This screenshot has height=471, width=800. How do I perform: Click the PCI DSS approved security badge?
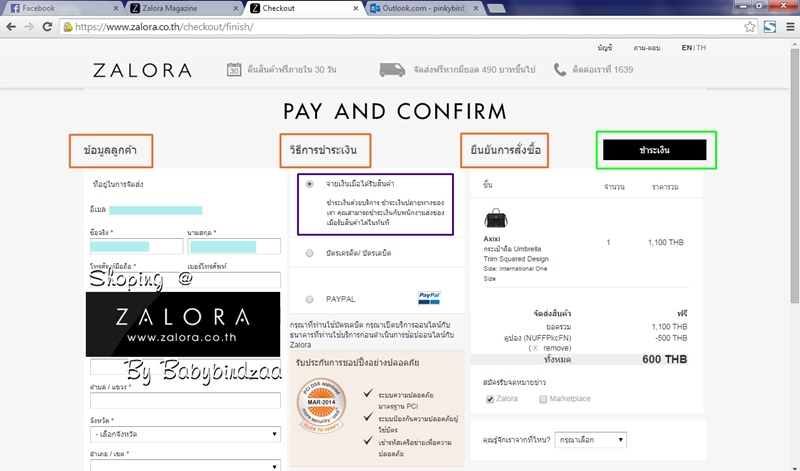[321, 406]
